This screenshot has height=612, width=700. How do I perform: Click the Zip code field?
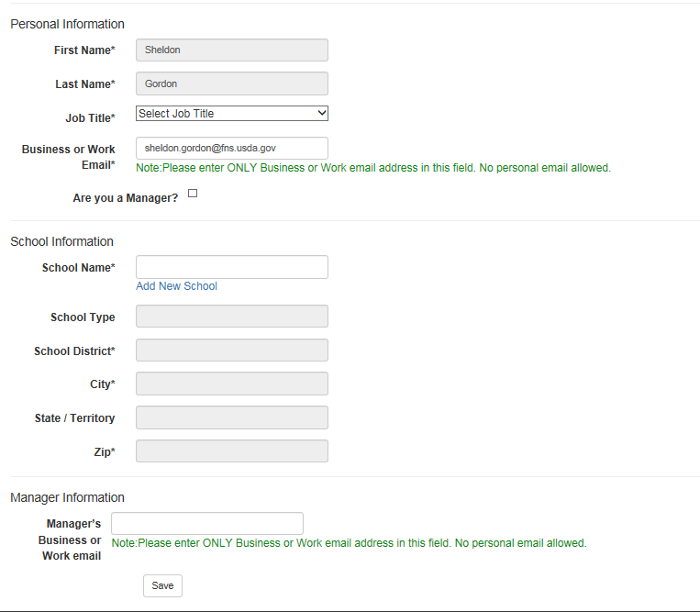[x=231, y=451]
